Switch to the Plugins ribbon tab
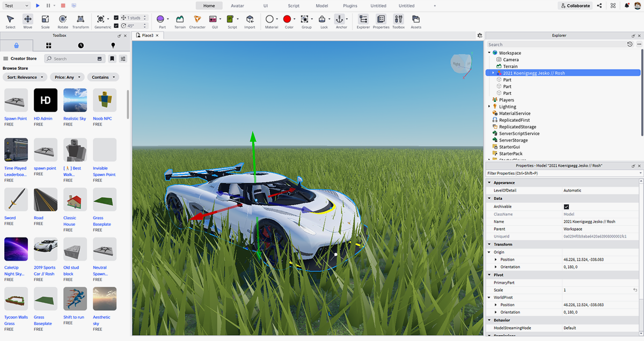Screen dimensions: 644x341 (350, 5)
